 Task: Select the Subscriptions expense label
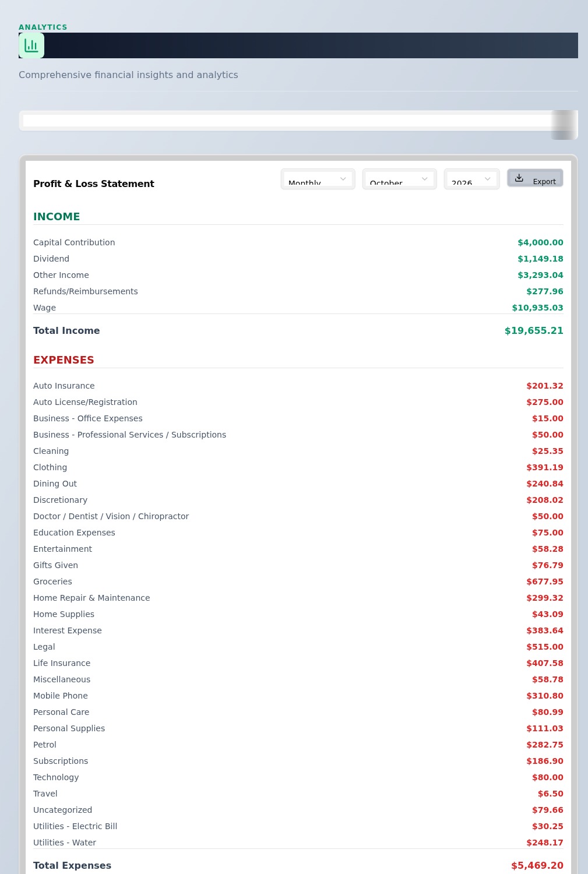point(61,761)
